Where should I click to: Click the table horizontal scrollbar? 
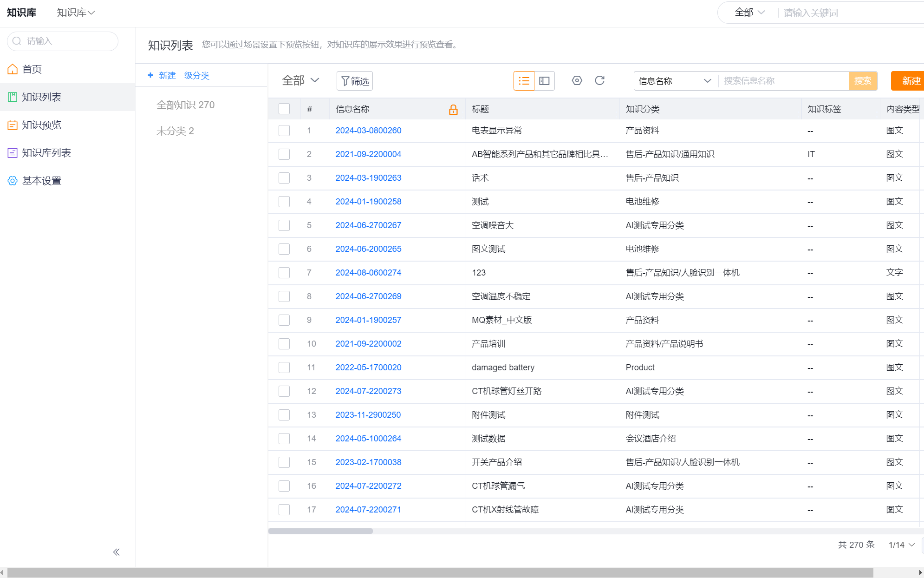coord(320,531)
